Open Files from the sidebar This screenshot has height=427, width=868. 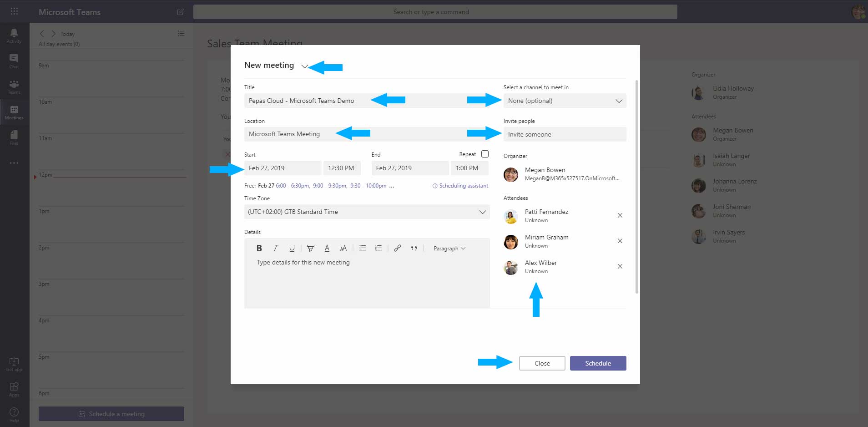[x=14, y=137]
